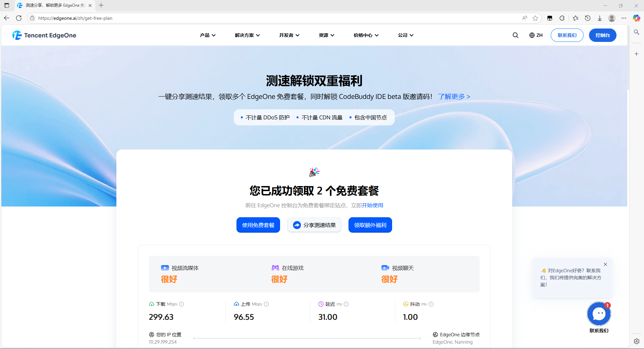Close the 对EdgeOne好奇 chat popup
The height and width of the screenshot is (349, 644).
click(605, 264)
